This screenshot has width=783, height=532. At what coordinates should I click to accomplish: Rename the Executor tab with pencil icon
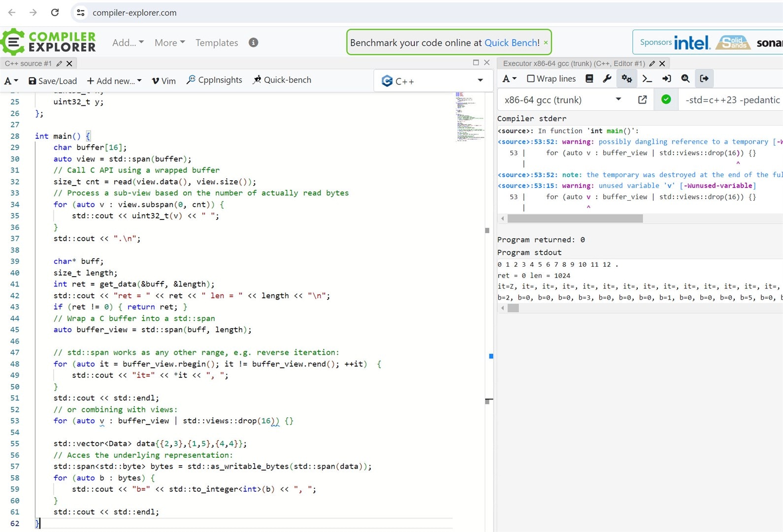point(652,63)
